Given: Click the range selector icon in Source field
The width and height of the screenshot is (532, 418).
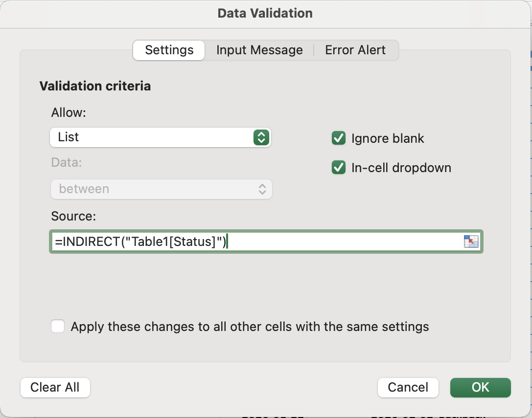Looking at the screenshot, I should 471,242.
